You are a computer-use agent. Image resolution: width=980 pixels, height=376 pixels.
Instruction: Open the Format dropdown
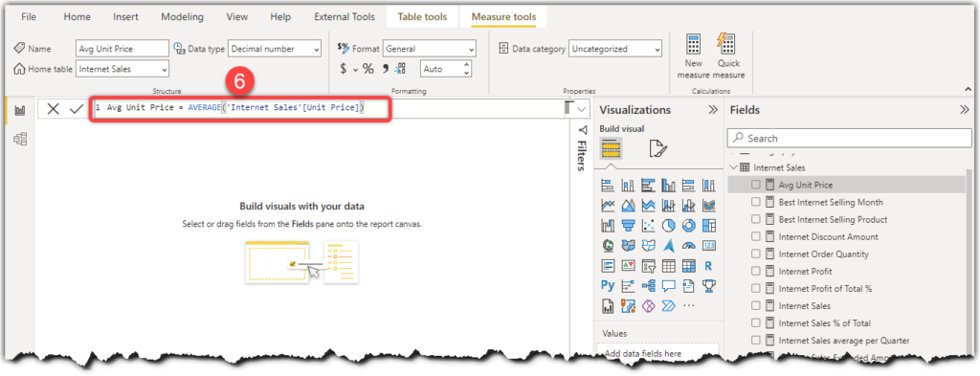[430, 49]
